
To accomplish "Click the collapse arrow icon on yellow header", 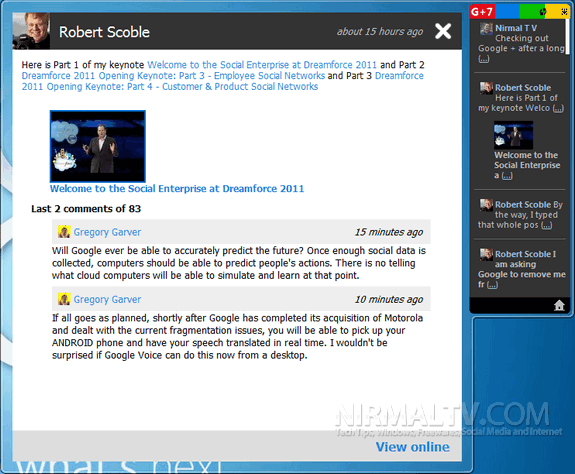I will pyautogui.click(x=564, y=12).
